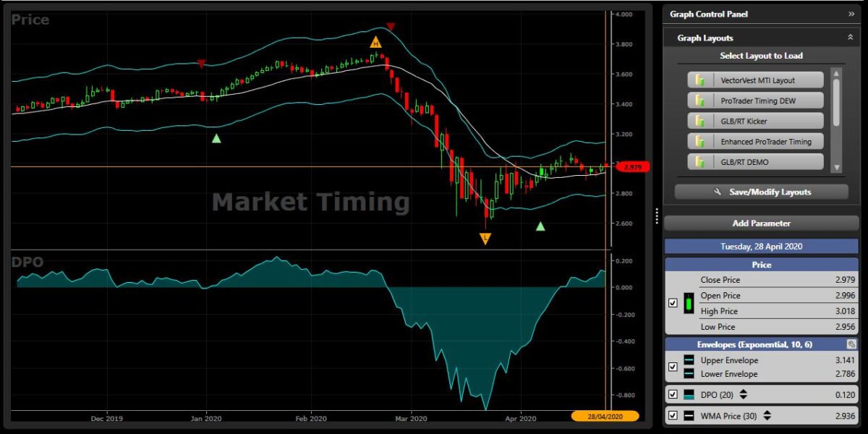Toggle the Price parameter checkbox
This screenshot has width=868, height=434.
[673, 302]
